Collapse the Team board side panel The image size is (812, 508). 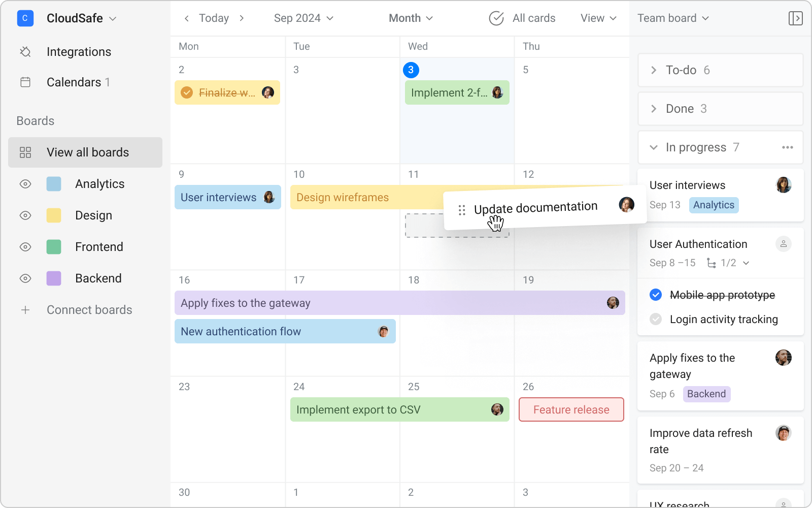pyautogui.click(x=795, y=18)
